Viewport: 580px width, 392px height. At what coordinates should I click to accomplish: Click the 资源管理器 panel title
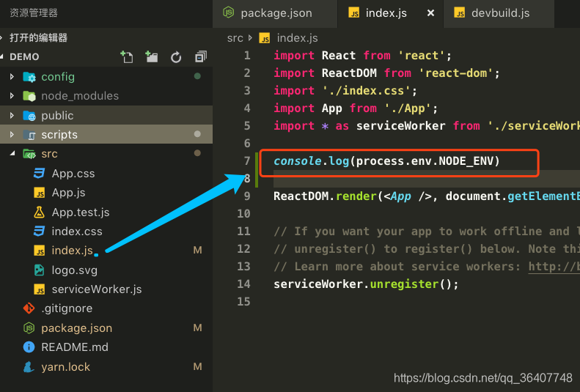(x=34, y=13)
